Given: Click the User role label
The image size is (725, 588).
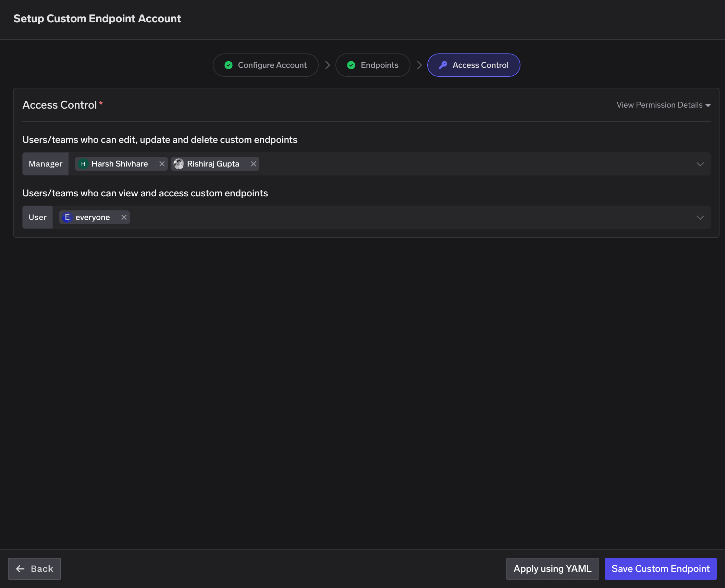Looking at the screenshot, I should (38, 217).
